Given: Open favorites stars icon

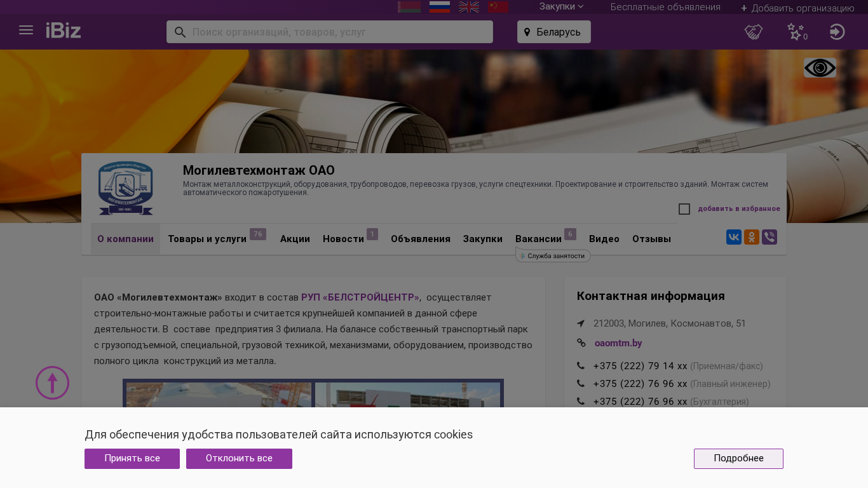Looking at the screenshot, I should tap(796, 32).
